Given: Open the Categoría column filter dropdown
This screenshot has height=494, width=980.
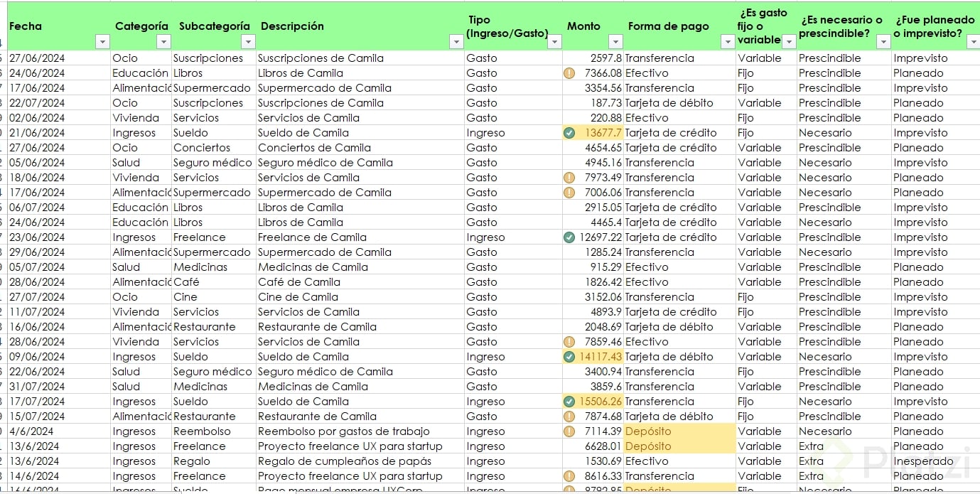Looking at the screenshot, I should (163, 42).
